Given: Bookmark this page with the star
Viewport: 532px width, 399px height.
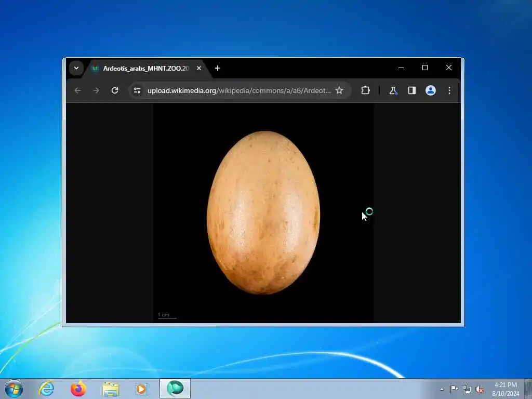Looking at the screenshot, I should pos(339,90).
